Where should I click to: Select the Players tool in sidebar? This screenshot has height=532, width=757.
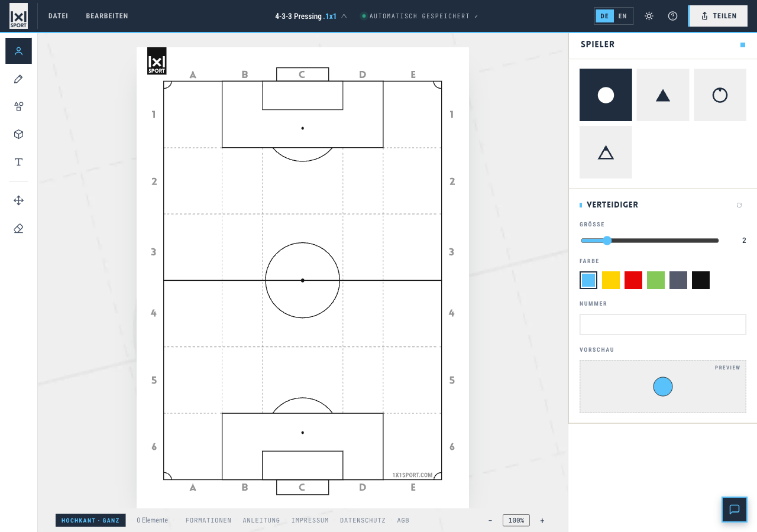click(18, 51)
